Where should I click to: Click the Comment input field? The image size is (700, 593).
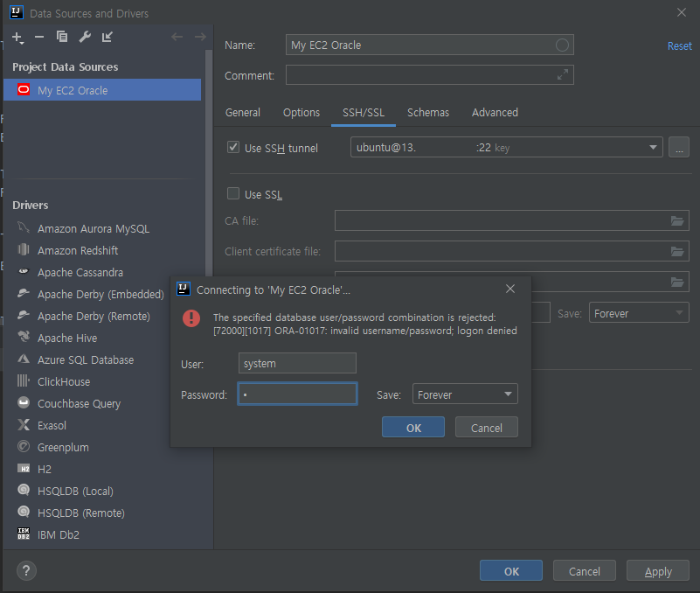pos(429,74)
